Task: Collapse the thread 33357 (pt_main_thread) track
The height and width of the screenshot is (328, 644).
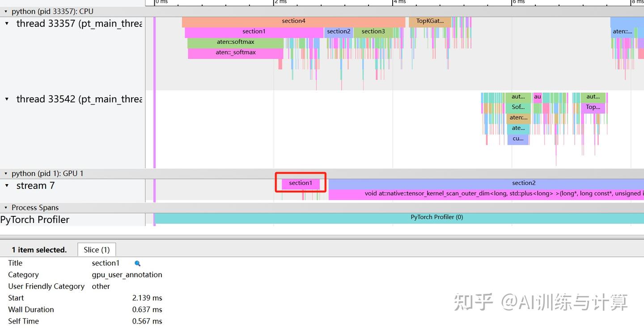Action: [8, 23]
